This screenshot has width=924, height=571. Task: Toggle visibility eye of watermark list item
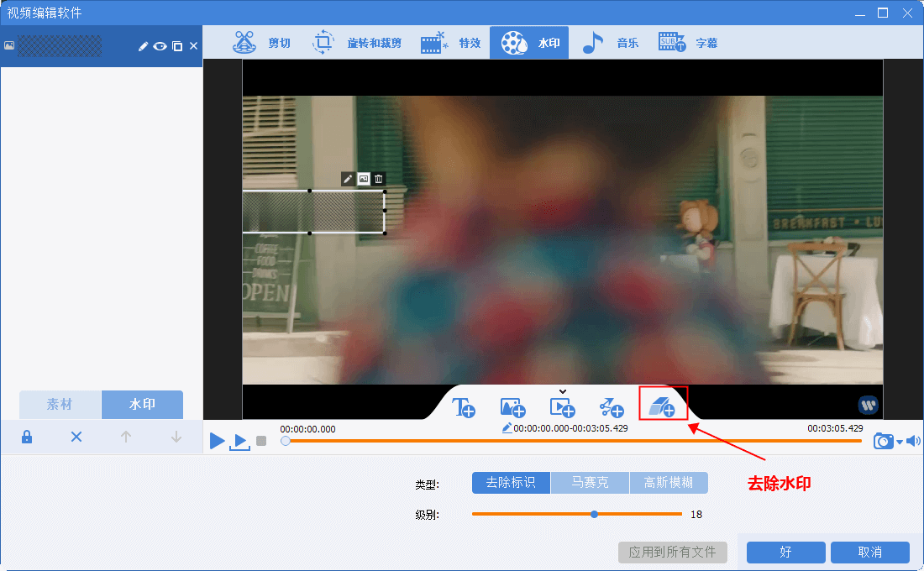[x=160, y=46]
